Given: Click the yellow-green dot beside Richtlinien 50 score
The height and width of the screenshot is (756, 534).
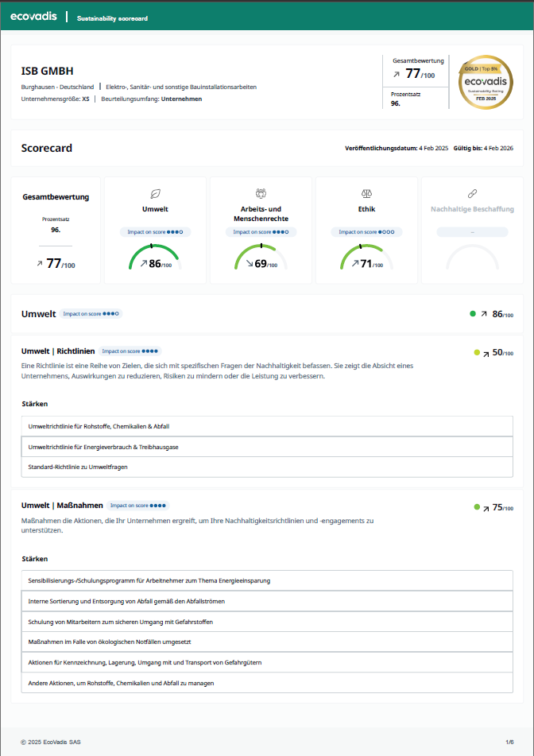Looking at the screenshot, I should 477,352.
